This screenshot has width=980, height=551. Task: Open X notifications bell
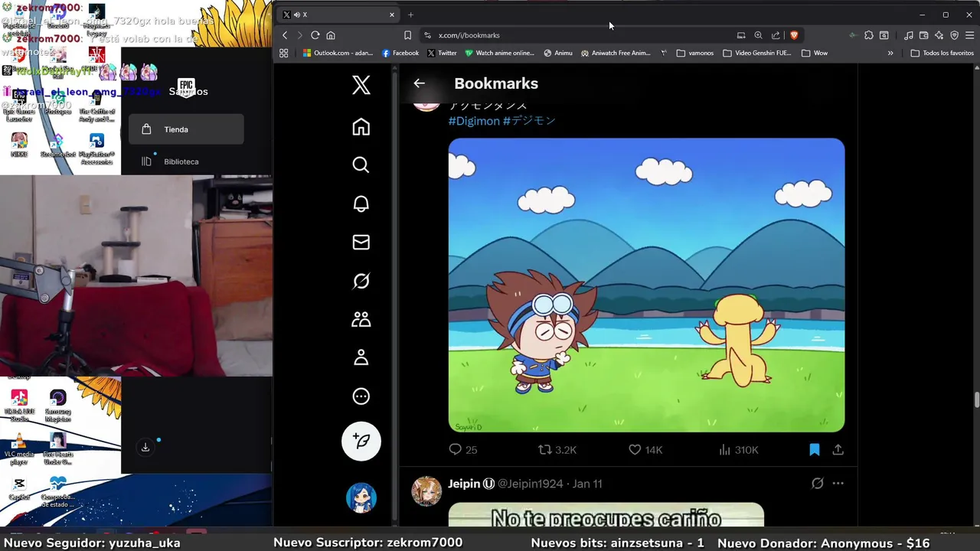[361, 204]
